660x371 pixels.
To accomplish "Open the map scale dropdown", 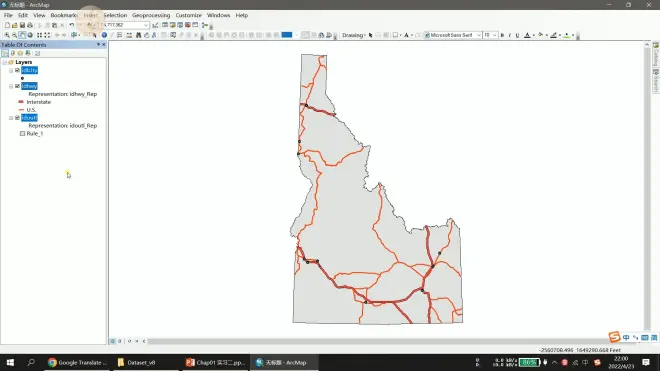I will 146,25.
